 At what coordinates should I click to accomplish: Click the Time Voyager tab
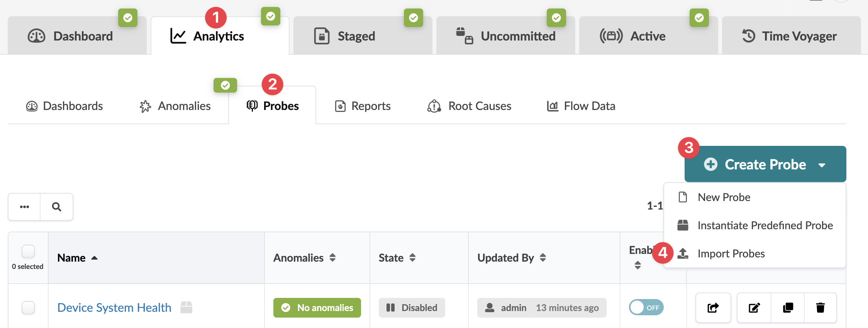791,36
